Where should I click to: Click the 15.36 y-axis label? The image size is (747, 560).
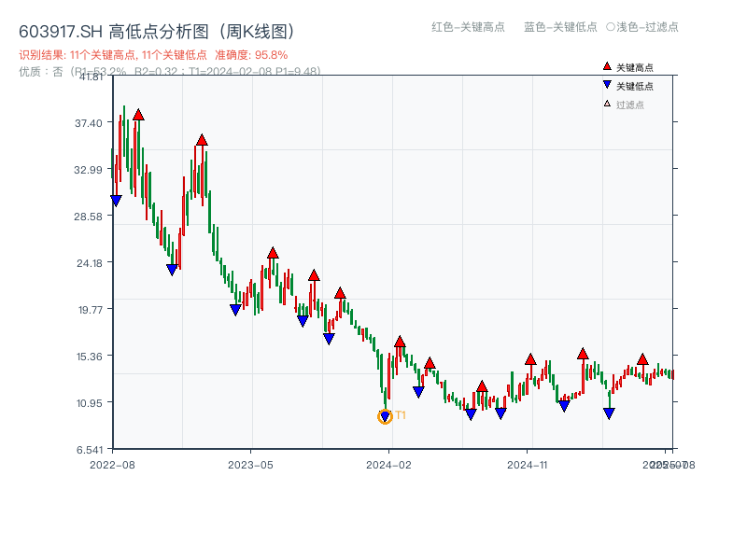point(90,357)
